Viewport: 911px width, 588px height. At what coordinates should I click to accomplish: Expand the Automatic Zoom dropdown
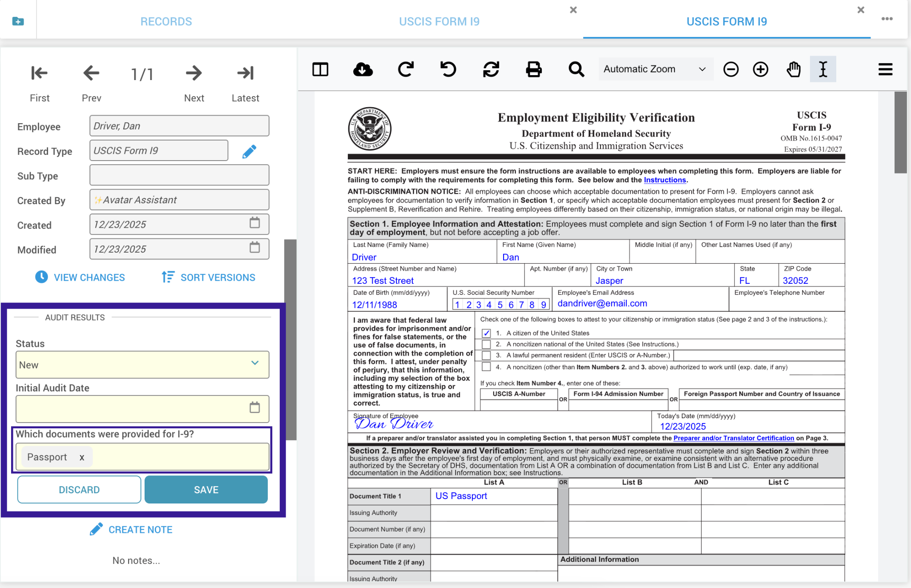pos(655,69)
